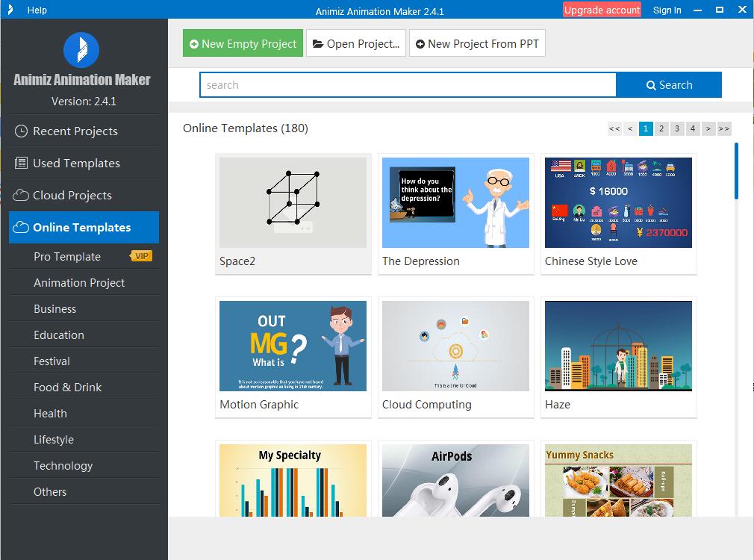Click the Animiz logo in sidebar

pos(81,50)
